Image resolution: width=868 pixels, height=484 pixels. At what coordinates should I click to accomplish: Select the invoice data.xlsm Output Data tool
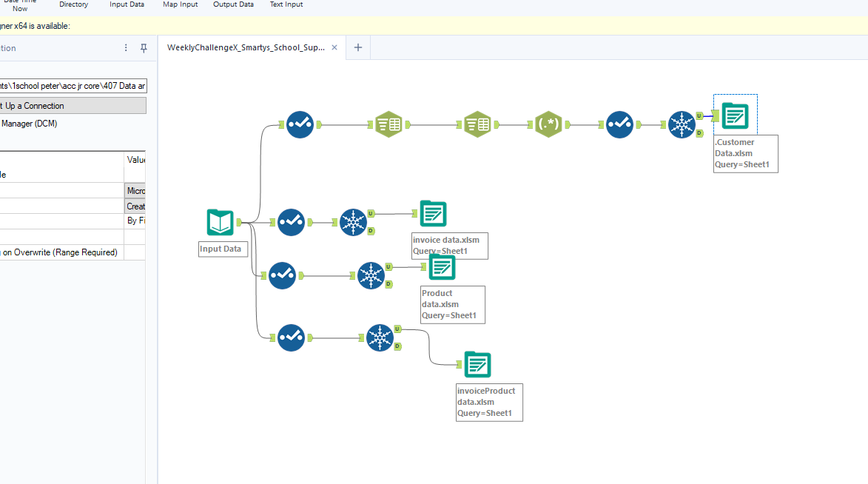(433, 214)
